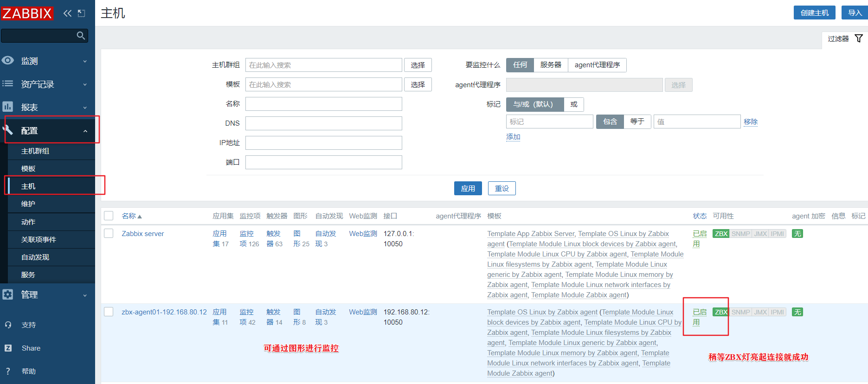
Task: Click SNMP badge in zbx-agent01 row
Action: (740, 312)
